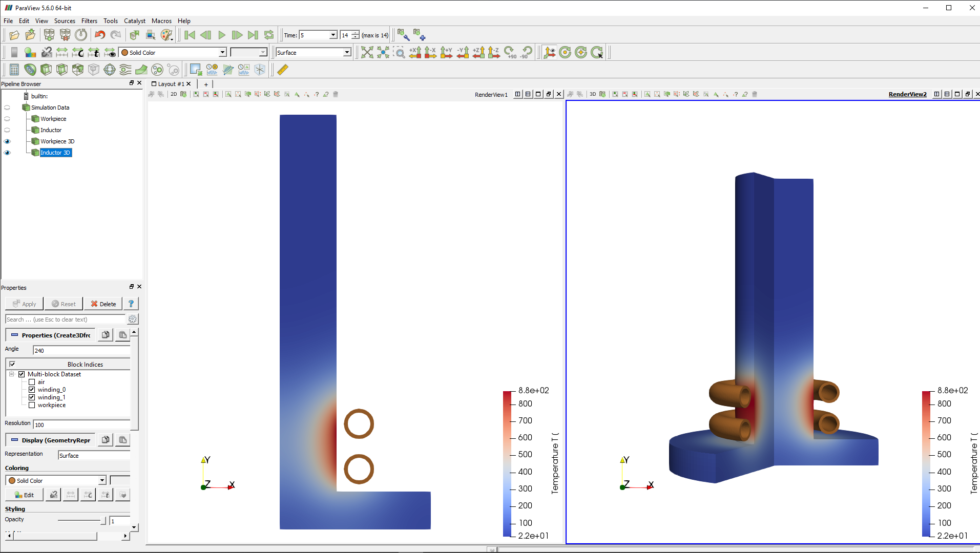Toggle the animation loop button
The width and height of the screenshot is (980, 553).
point(269,35)
